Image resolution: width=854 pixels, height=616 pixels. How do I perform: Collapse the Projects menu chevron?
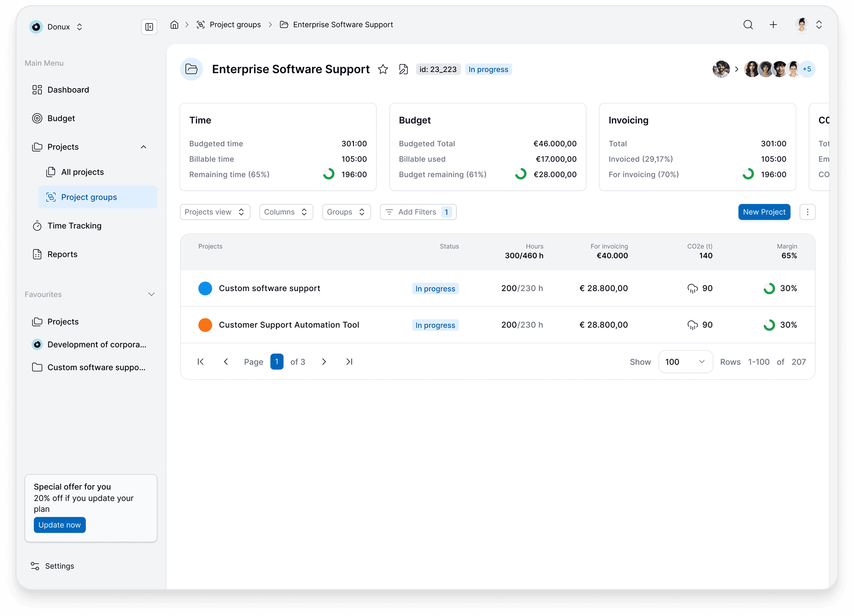[144, 147]
